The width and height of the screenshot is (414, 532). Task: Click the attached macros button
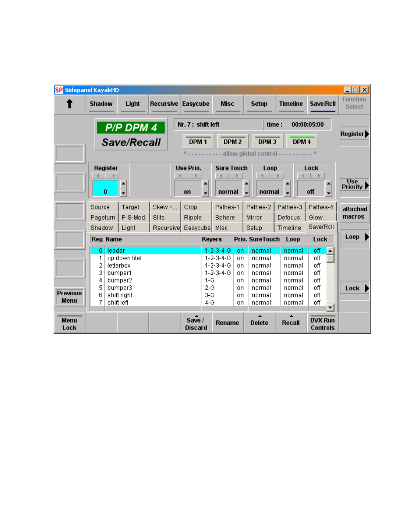pos(355,213)
